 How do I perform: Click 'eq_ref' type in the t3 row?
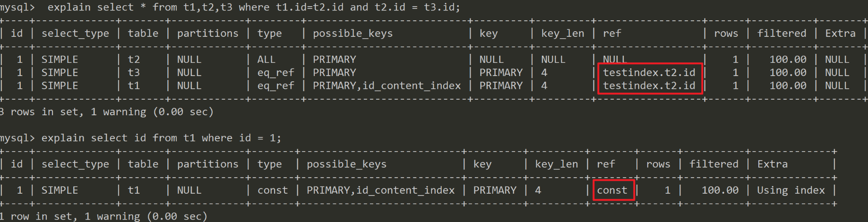(275, 73)
